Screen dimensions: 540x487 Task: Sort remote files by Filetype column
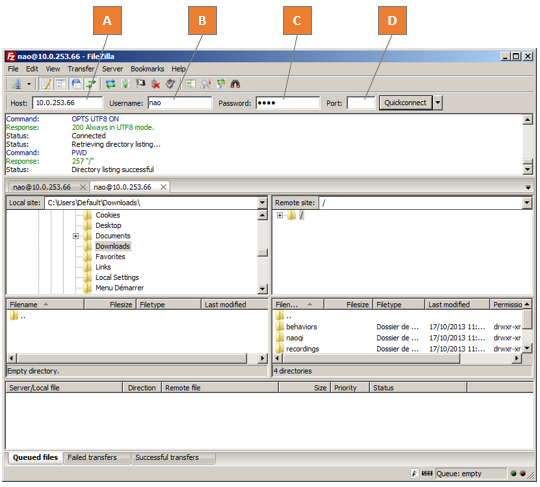tap(398, 304)
